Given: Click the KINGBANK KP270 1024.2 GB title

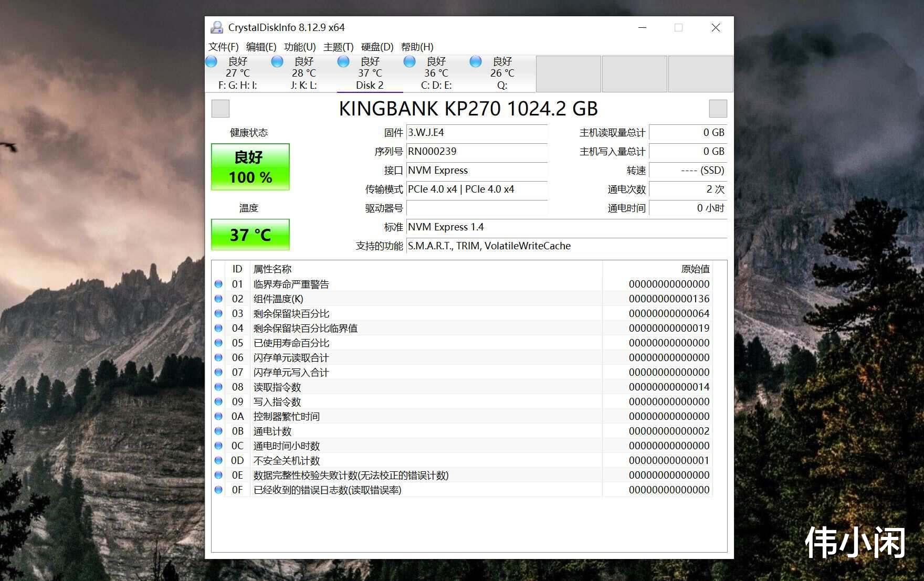Looking at the screenshot, I should point(468,109).
